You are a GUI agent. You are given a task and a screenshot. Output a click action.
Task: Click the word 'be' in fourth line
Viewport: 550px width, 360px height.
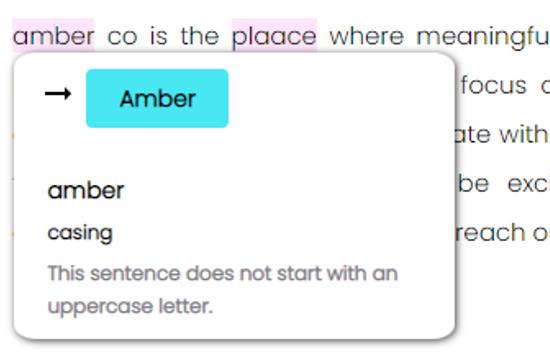pyautogui.click(x=474, y=184)
